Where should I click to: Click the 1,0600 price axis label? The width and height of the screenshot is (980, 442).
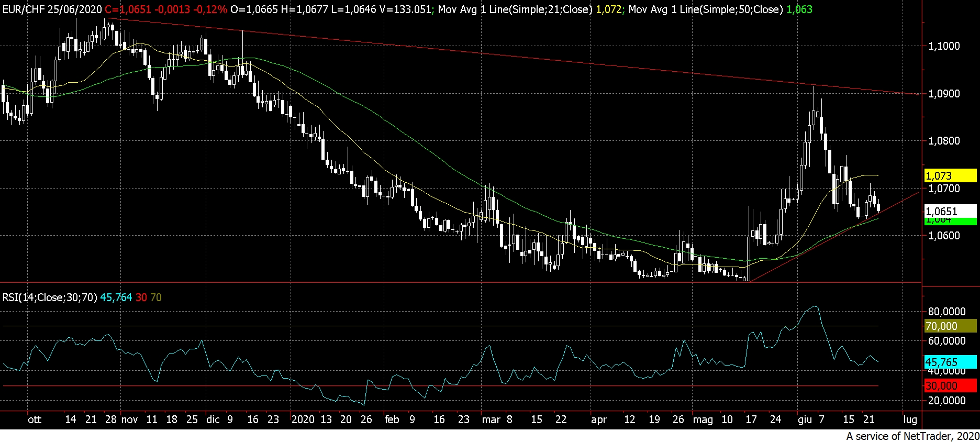[944, 236]
